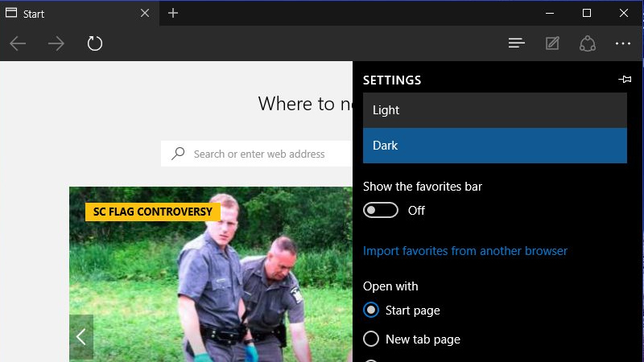Open the Hub panel icon
644x362 pixels.
tap(517, 43)
